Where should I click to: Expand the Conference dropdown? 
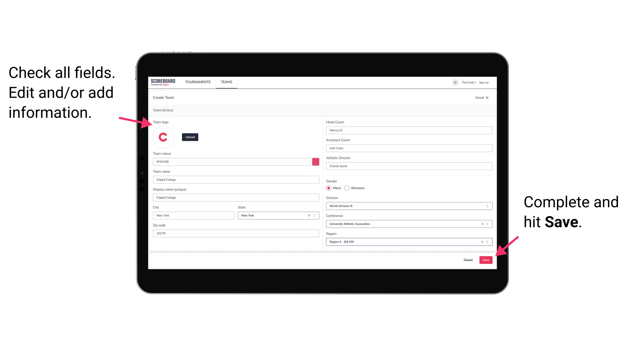(487, 224)
